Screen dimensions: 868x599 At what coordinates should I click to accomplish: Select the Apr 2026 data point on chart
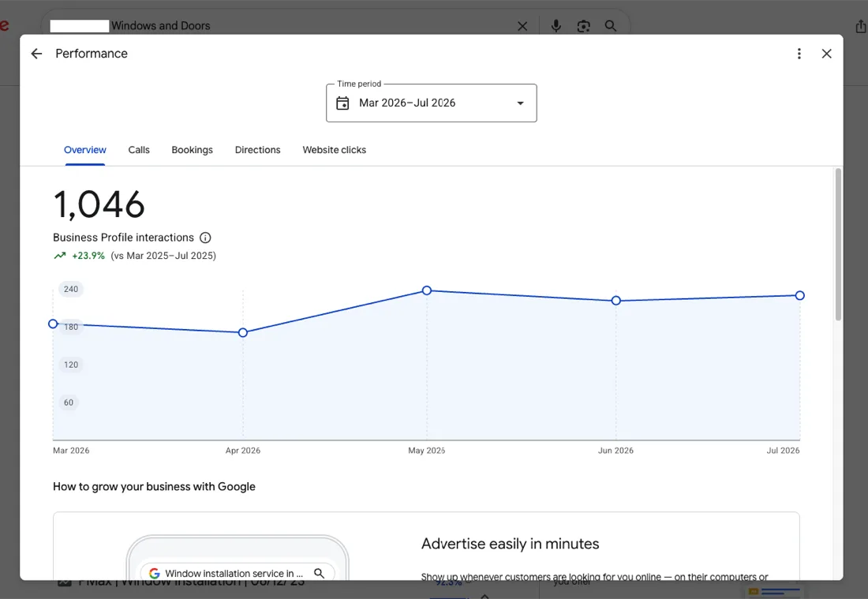tap(242, 333)
